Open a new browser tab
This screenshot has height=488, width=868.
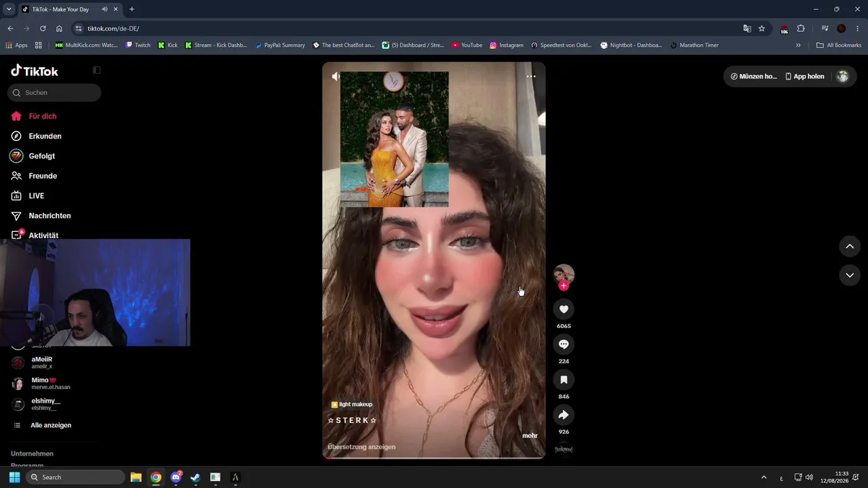coord(132,9)
